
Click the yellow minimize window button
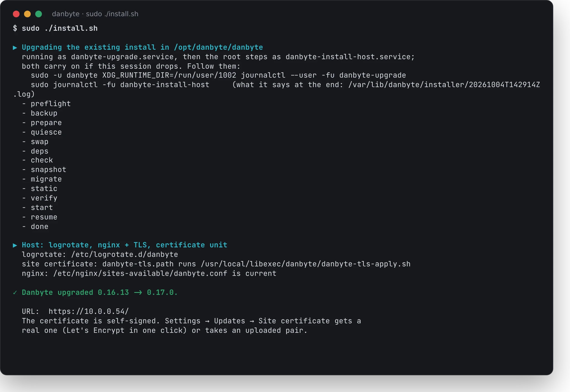click(x=27, y=14)
